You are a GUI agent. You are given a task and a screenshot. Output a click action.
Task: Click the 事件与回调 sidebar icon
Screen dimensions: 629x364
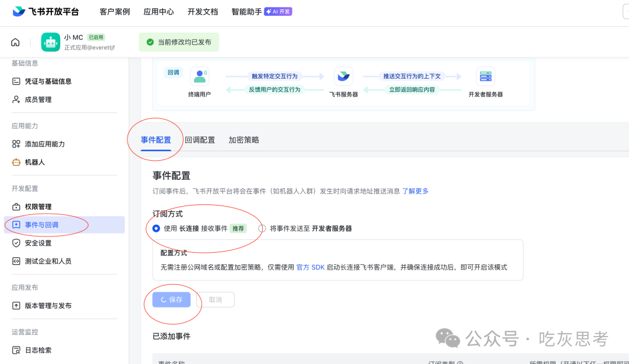(x=16, y=225)
